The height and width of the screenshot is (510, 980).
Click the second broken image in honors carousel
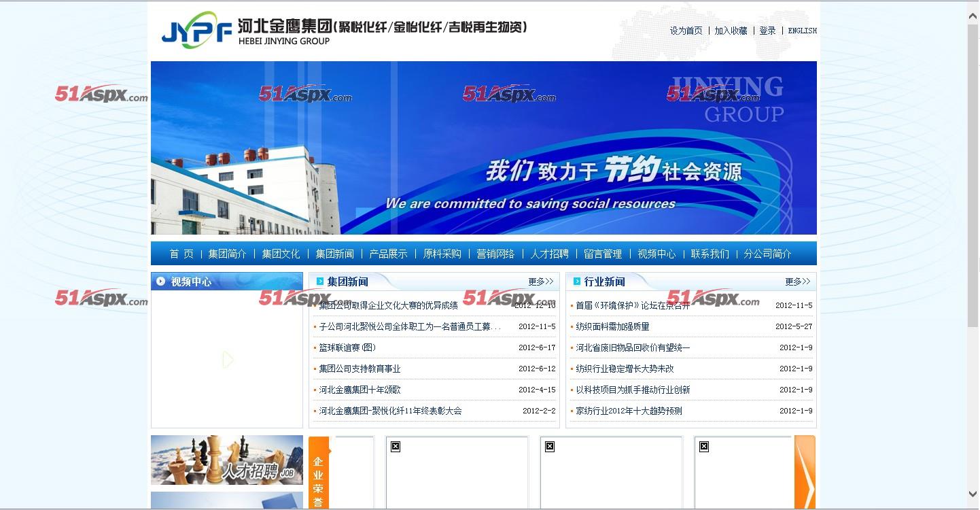pyautogui.click(x=550, y=446)
